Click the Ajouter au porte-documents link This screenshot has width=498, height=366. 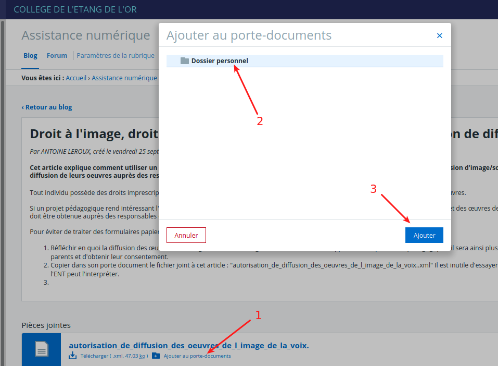click(197, 356)
